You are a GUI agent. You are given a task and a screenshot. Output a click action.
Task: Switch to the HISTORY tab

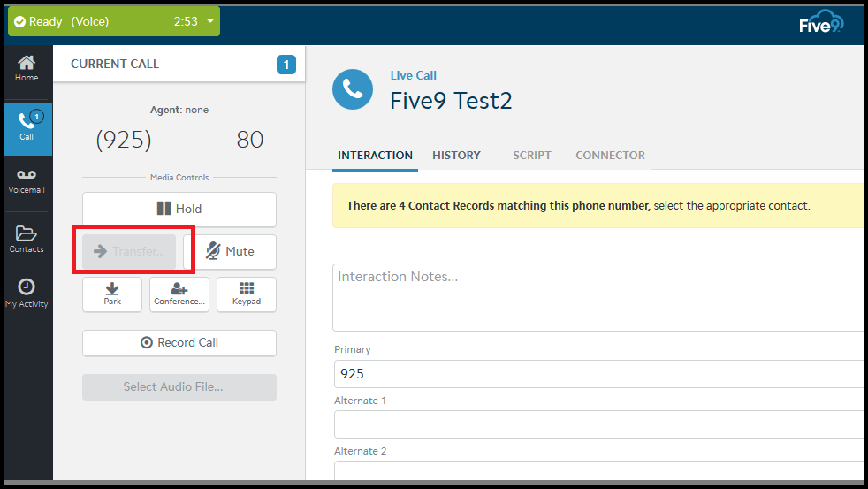coord(456,156)
